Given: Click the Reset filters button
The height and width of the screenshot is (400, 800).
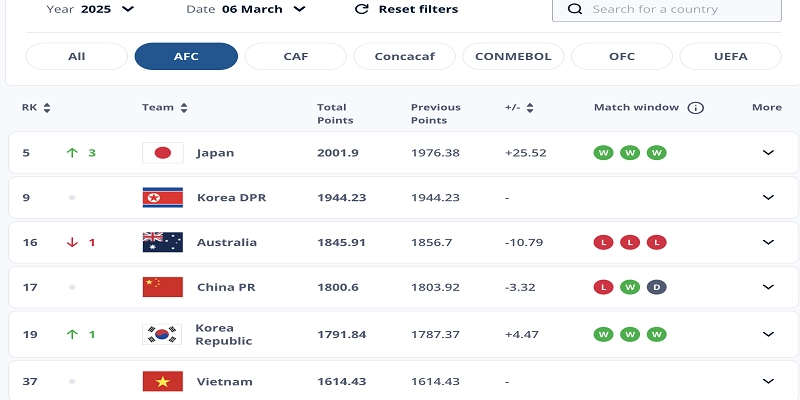Looking at the screenshot, I should point(406,9).
